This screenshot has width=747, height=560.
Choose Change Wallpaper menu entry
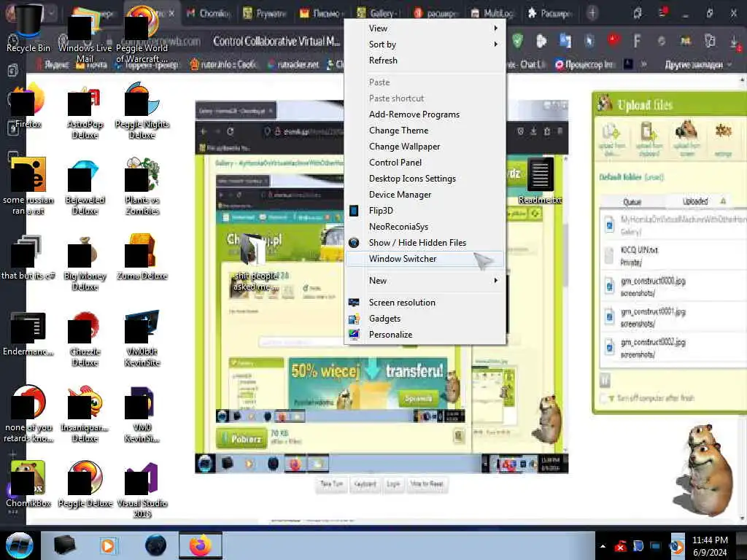coord(425,147)
